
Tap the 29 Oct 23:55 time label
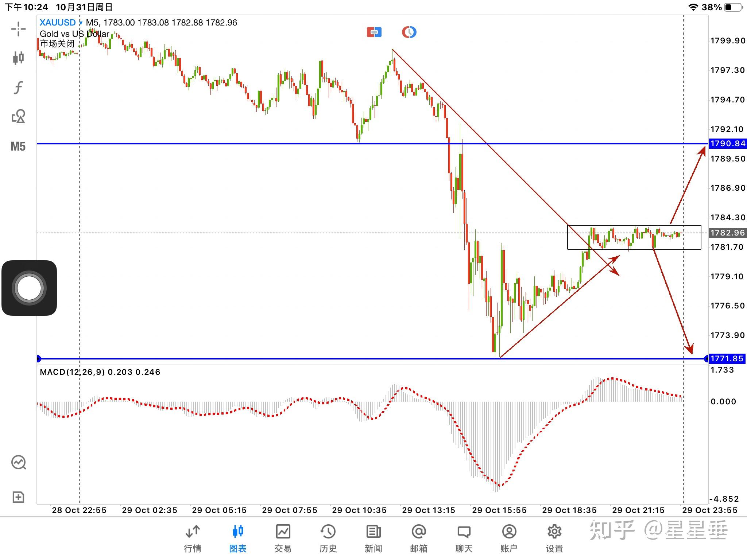click(710, 510)
